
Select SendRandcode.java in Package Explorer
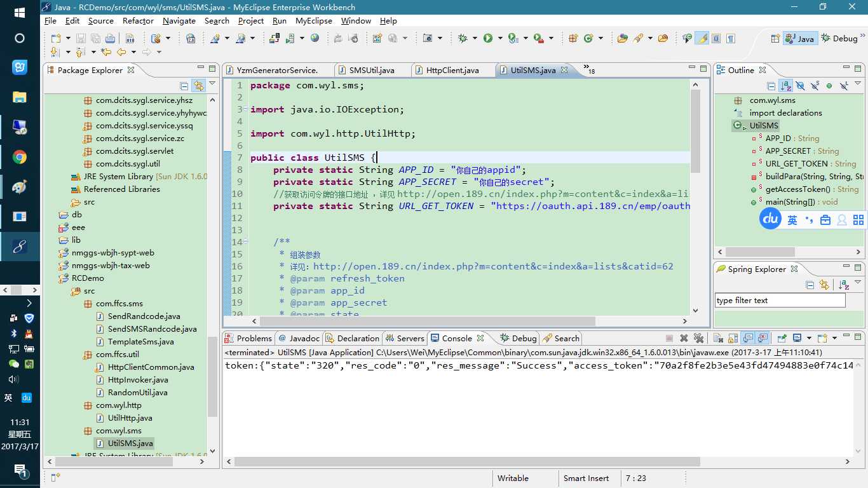click(x=144, y=316)
